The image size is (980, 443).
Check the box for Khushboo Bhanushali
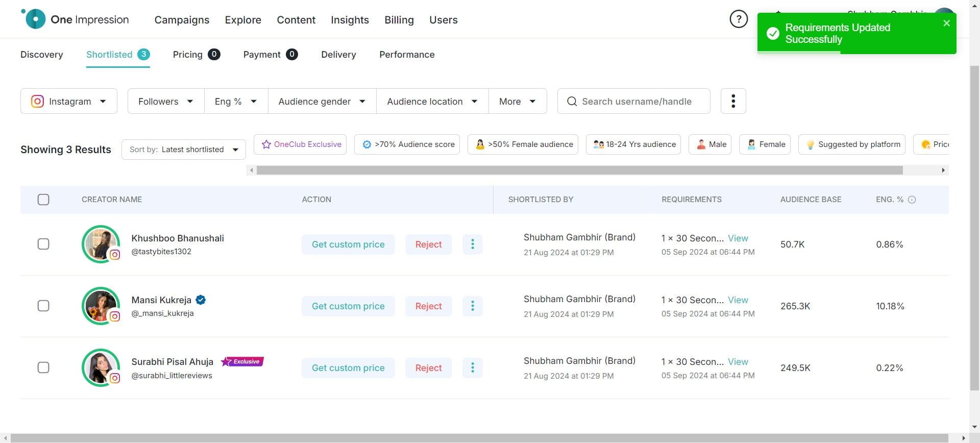coord(43,244)
